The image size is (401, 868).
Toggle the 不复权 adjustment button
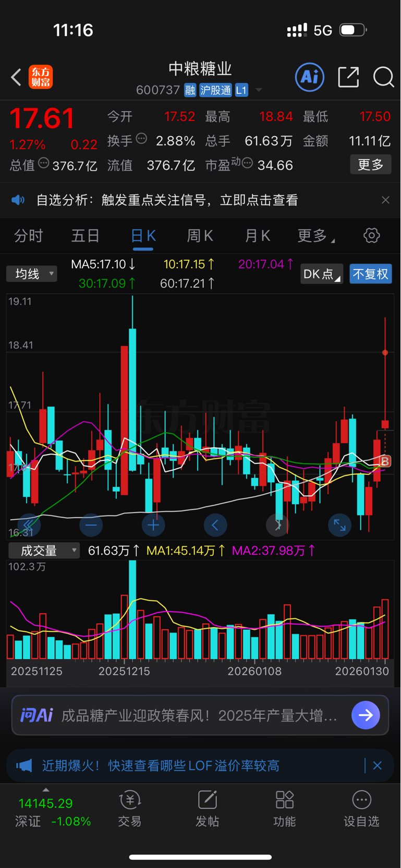370,274
